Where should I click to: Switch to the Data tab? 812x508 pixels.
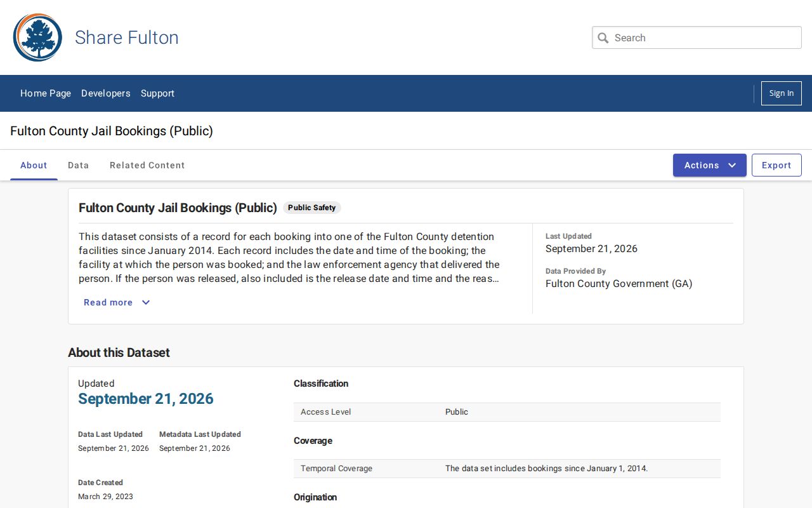(79, 165)
